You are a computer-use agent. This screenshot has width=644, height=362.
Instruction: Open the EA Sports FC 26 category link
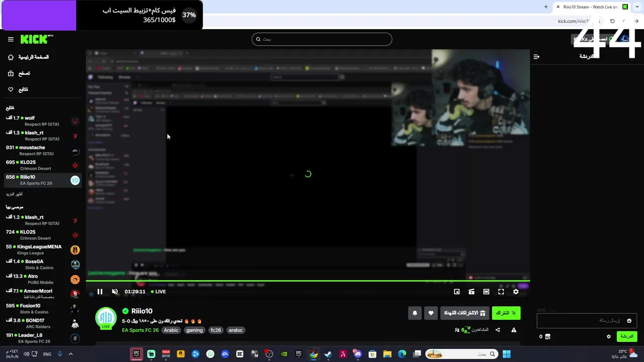(x=140, y=330)
